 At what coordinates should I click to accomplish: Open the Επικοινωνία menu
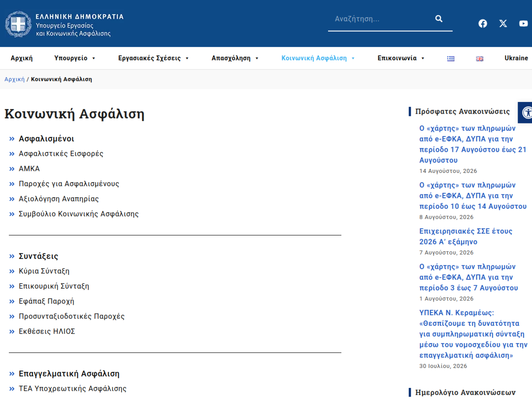[x=401, y=58]
